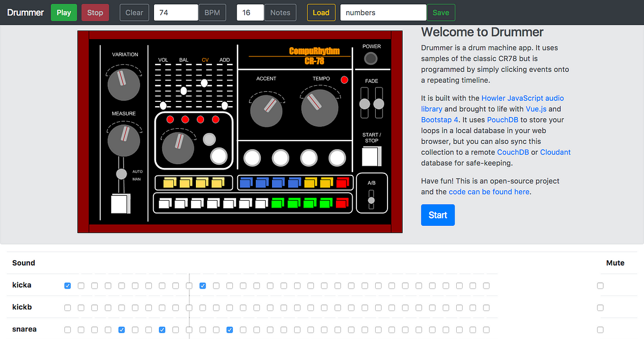Click the orange CV slider handle
The width and height of the screenshot is (644, 339).
point(204,83)
